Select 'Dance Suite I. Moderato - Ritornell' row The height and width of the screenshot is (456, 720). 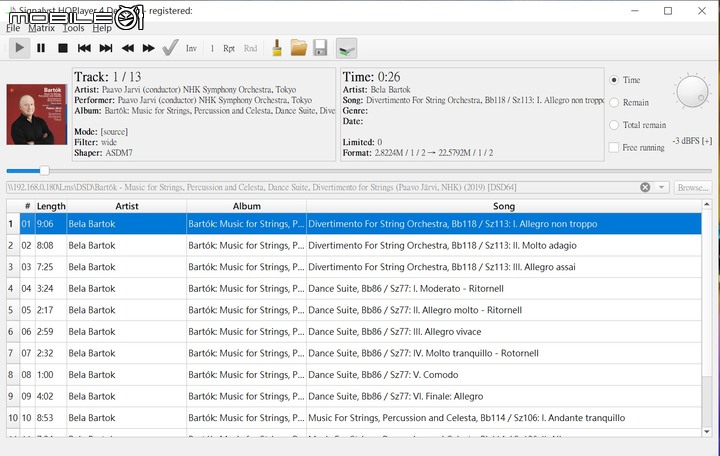coord(354,289)
